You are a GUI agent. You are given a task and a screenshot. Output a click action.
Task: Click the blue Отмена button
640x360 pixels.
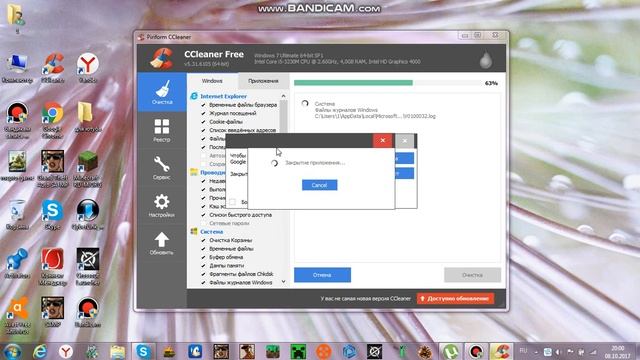click(322, 275)
